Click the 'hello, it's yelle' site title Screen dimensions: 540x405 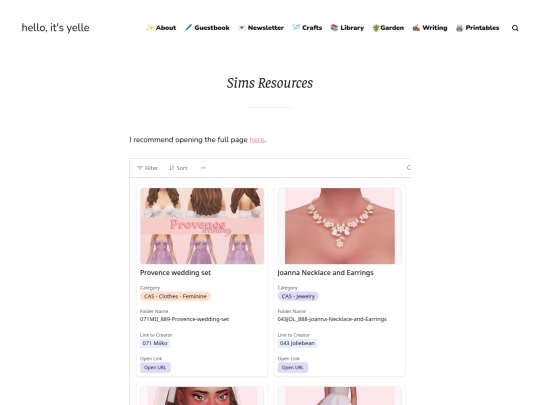tap(55, 28)
